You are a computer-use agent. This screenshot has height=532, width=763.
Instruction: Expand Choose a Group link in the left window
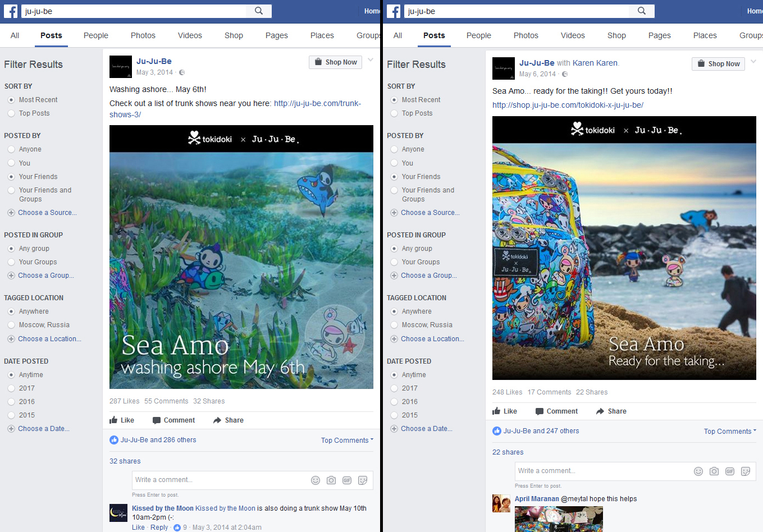46,276
